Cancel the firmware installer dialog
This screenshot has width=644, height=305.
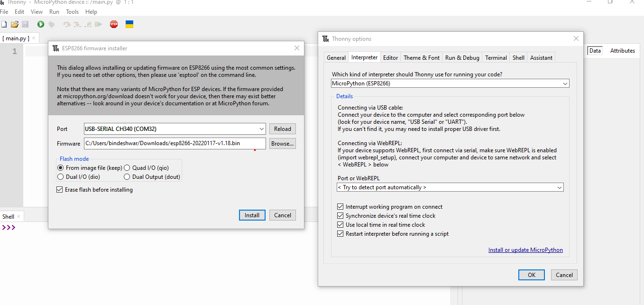pos(283,215)
